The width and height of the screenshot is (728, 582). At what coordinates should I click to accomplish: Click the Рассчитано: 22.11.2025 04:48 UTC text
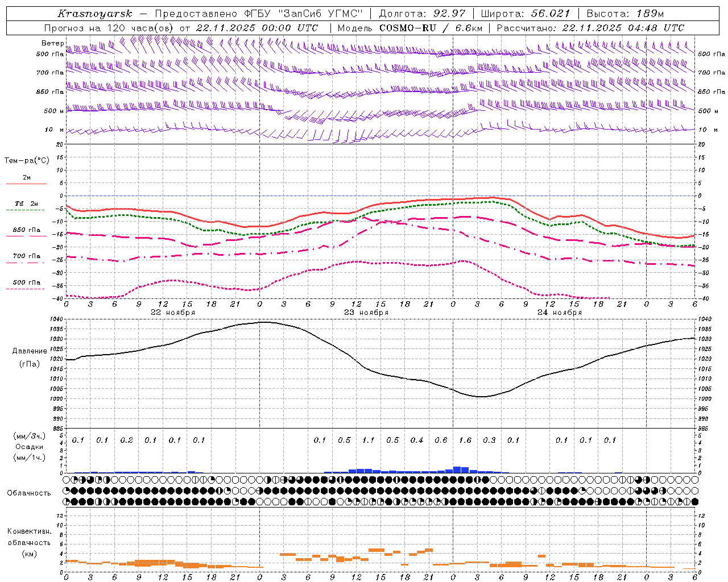pyautogui.click(x=590, y=28)
